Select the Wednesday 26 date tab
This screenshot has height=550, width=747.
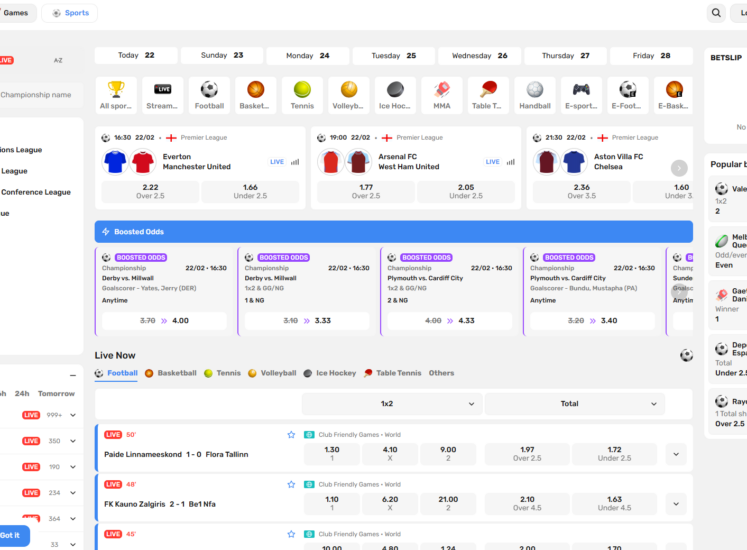click(479, 56)
